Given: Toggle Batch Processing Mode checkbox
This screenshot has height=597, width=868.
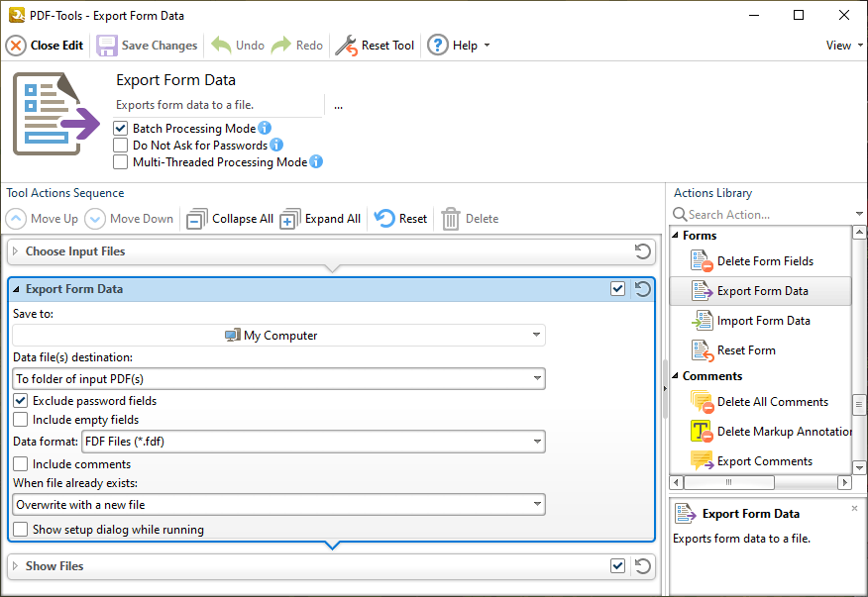Looking at the screenshot, I should (120, 129).
